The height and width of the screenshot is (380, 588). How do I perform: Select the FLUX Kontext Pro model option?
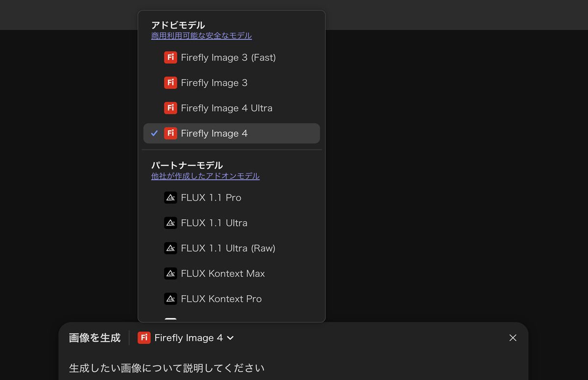(221, 299)
